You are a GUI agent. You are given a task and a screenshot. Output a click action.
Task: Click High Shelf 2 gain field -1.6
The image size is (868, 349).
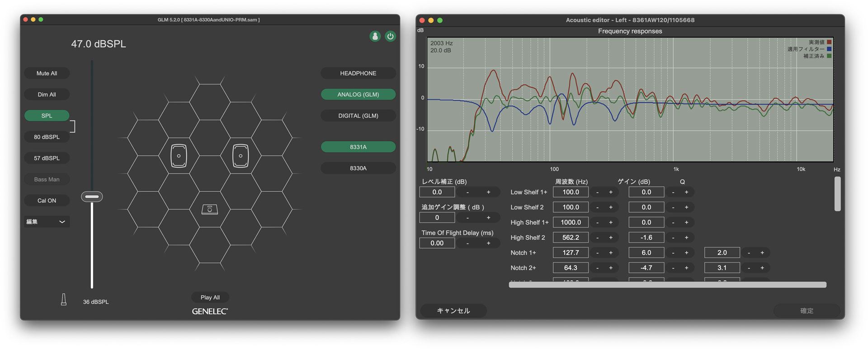coord(646,238)
